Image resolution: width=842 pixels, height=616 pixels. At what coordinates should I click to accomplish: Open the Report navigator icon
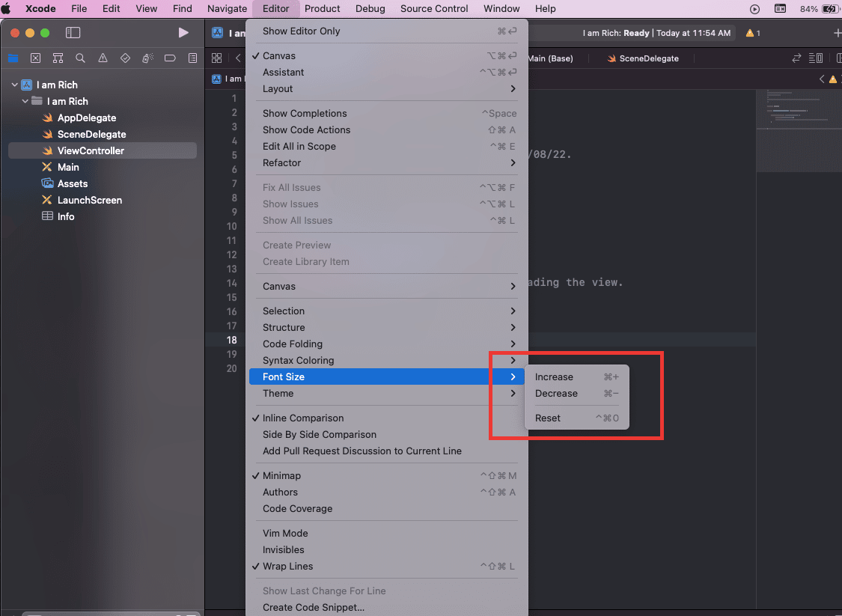click(192, 58)
